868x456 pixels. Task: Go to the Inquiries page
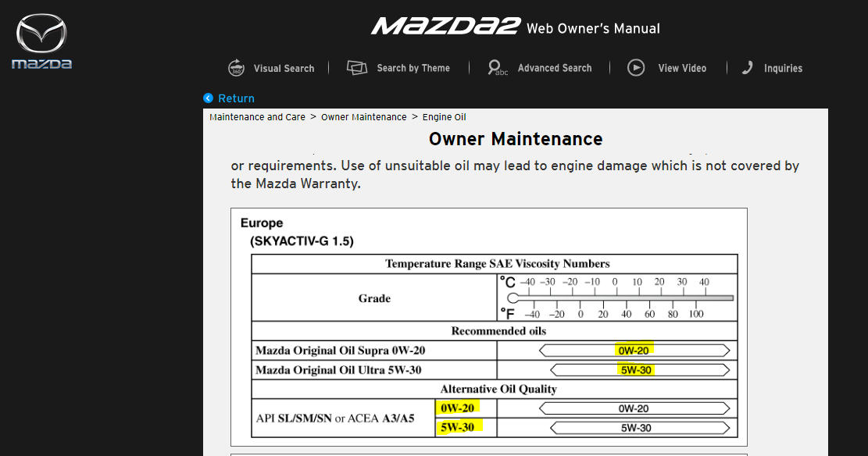(783, 69)
